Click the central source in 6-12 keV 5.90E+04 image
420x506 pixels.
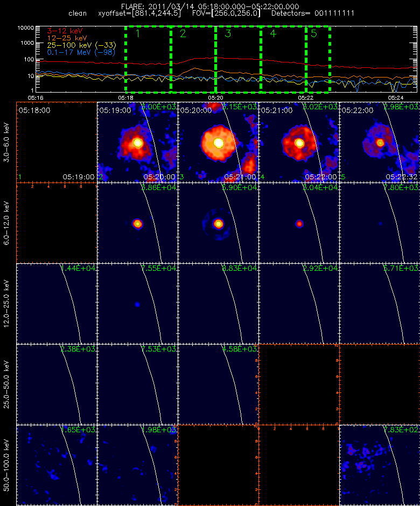pyautogui.click(x=219, y=223)
